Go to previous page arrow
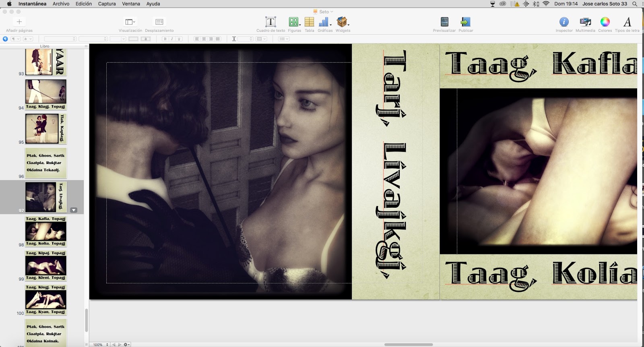This screenshot has width=644, height=347. pyautogui.click(x=114, y=345)
